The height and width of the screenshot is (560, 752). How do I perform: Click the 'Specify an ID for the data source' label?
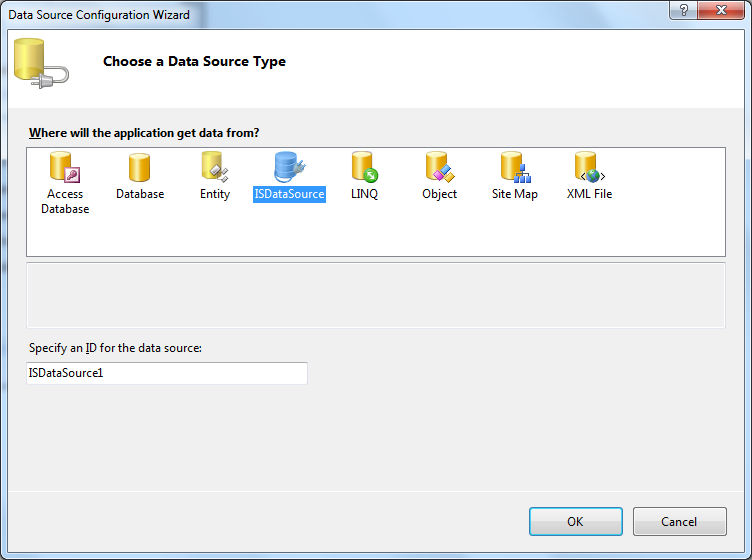tap(115, 348)
